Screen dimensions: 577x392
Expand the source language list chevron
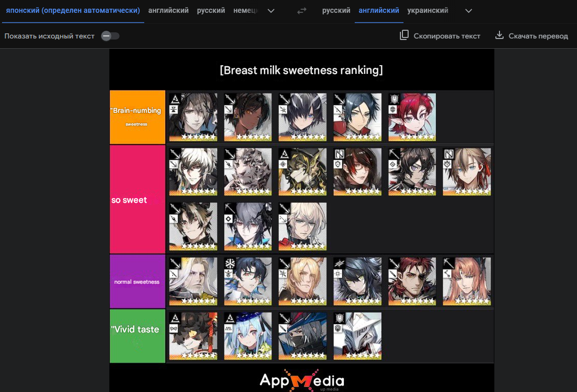(x=271, y=11)
